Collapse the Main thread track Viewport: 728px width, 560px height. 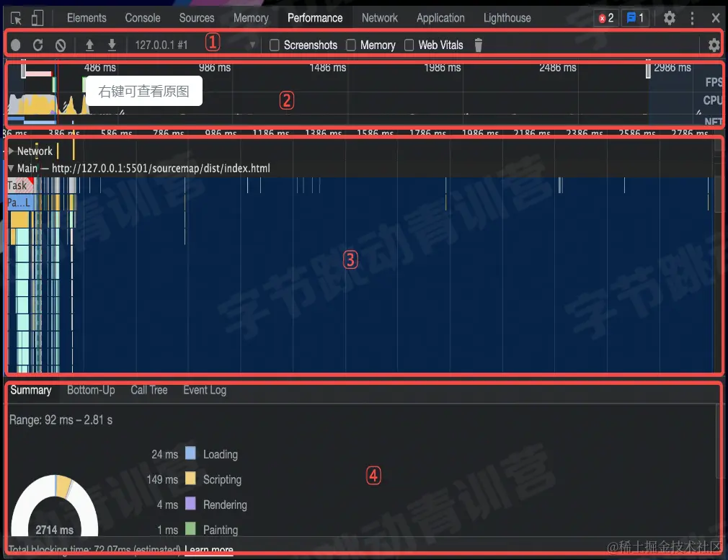pyautogui.click(x=11, y=168)
